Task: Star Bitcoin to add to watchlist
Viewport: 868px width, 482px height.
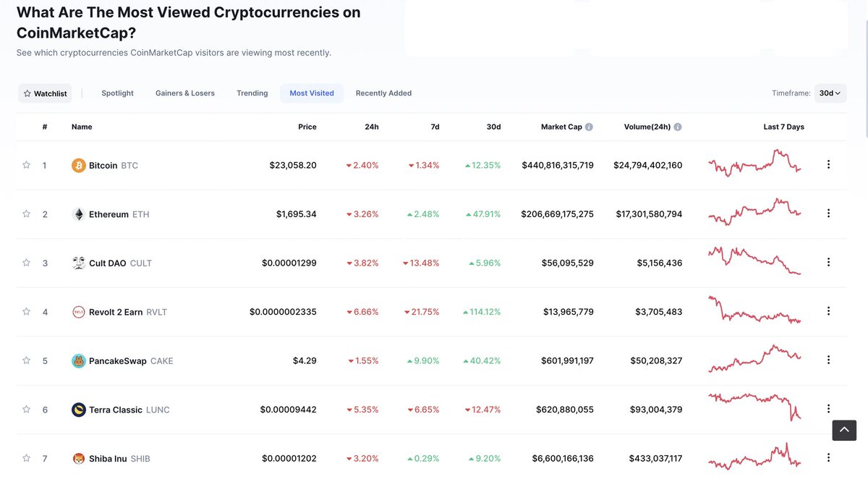Action: (x=27, y=165)
